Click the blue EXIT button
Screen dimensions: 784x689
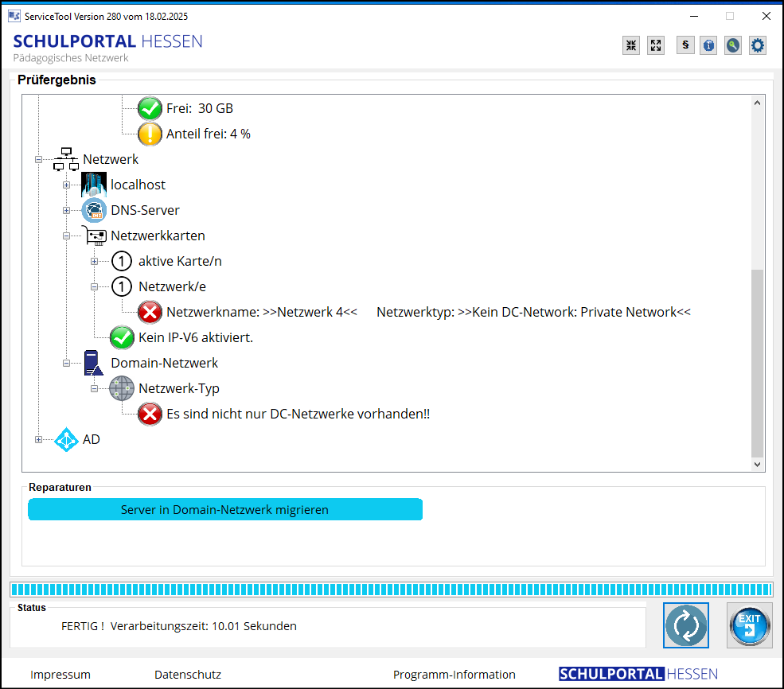coord(750,625)
